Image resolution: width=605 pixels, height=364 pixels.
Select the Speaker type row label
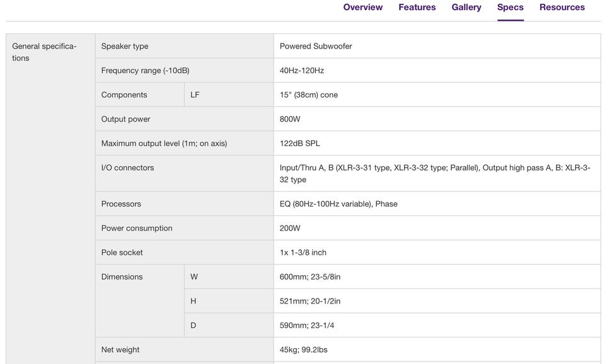(x=125, y=46)
